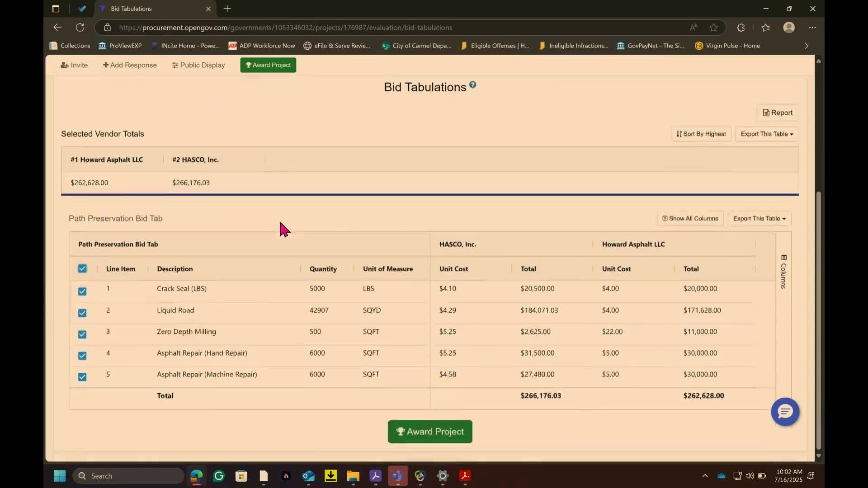Open the live chat bubble icon
This screenshot has height=488, width=868.
785,412
